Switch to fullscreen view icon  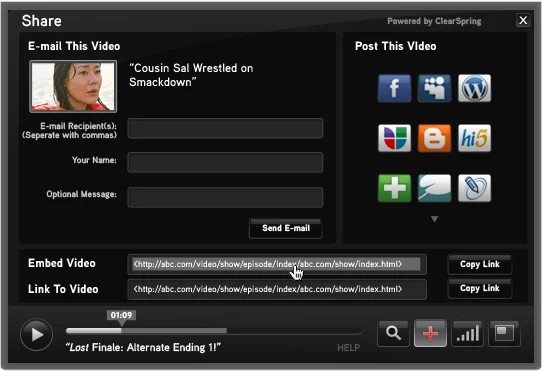[504, 334]
